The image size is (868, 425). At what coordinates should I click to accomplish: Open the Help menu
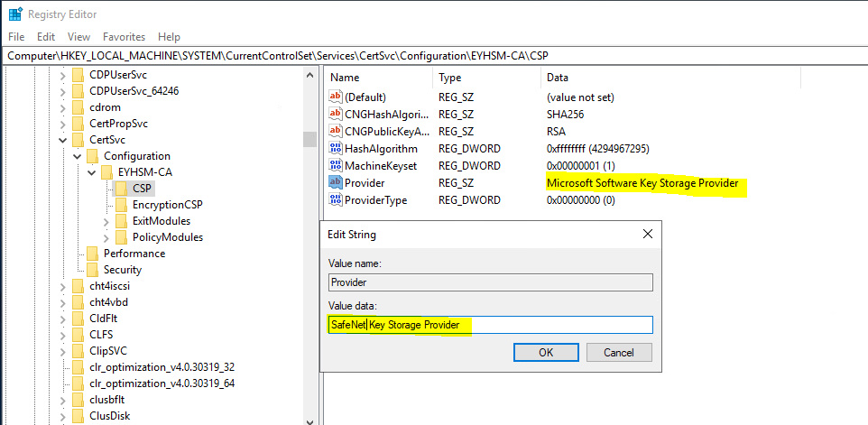tap(169, 37)
